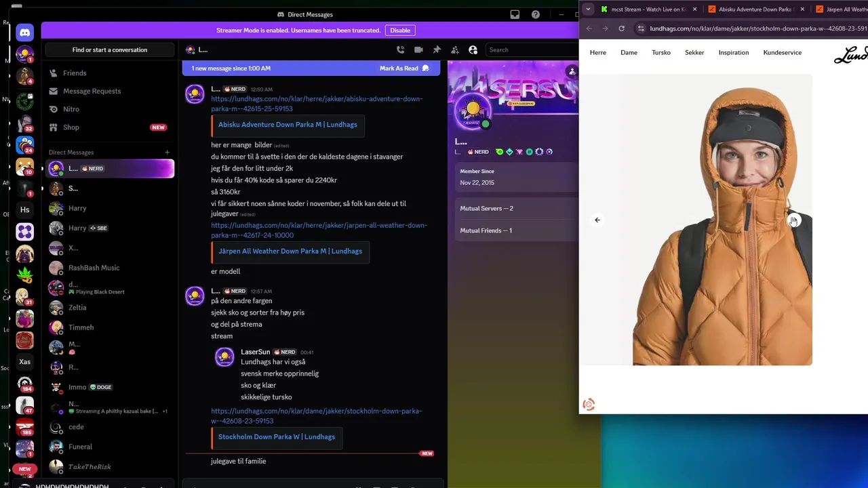Close the Abisku Adventure Down Parka browser tab
Image resolution: width=868 pixels, height=488 pixels.
click(x=802, y=9)
